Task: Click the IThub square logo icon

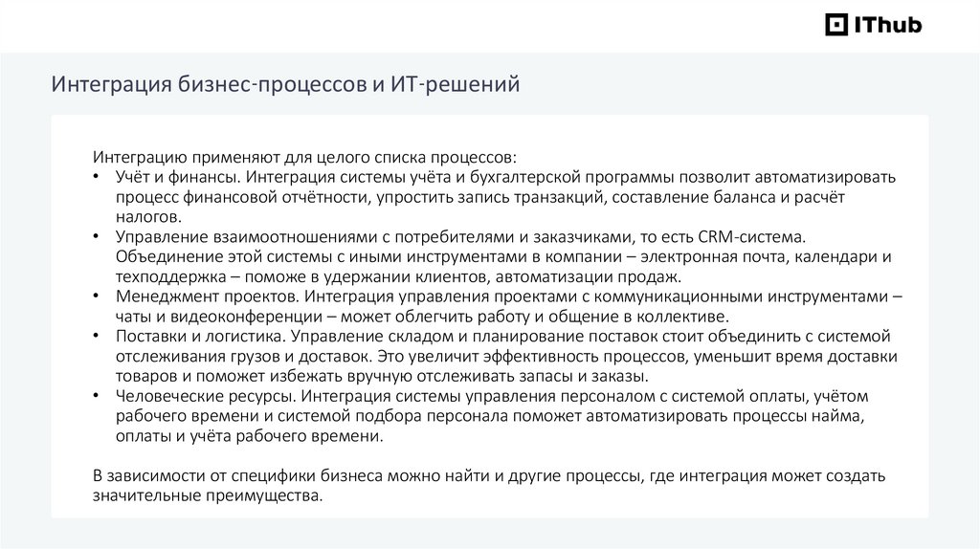Action: point(837,26)
